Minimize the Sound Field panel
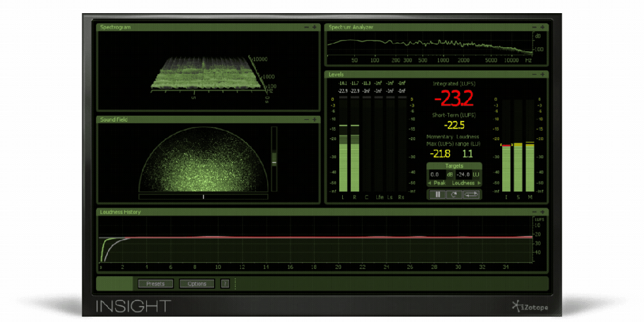The height and width of the screenshot is (322, 644). [306, 119]
